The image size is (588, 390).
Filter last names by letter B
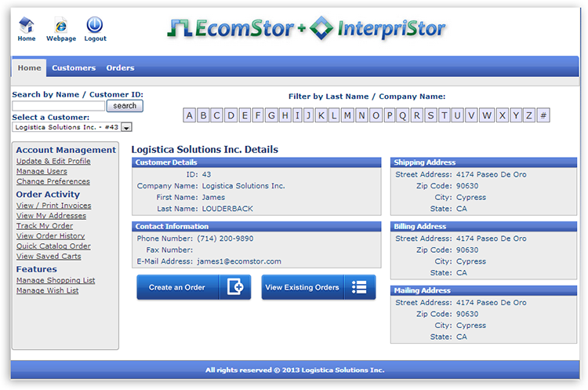pyautogui.click(x=203, y=115)
